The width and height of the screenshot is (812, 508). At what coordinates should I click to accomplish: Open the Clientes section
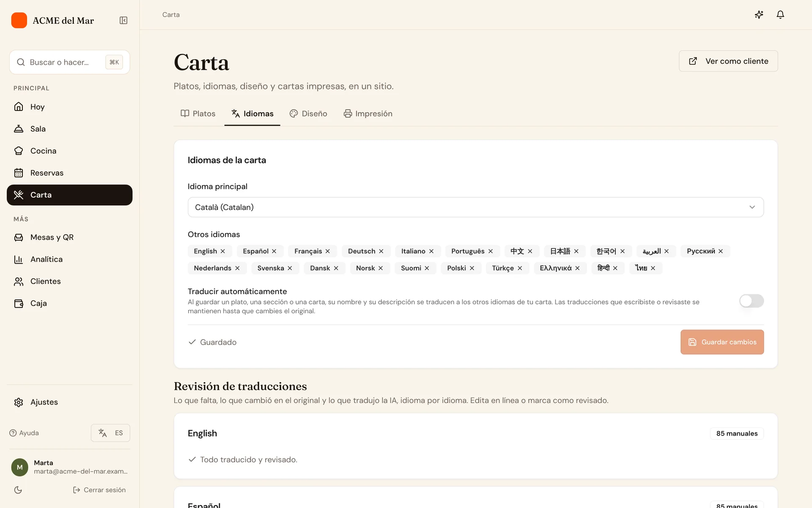[69, 281]
